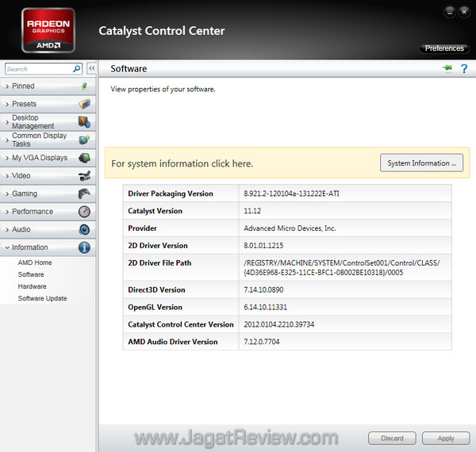Click the Direct3D Version label
476x452 pixels.
click(156, 289)
